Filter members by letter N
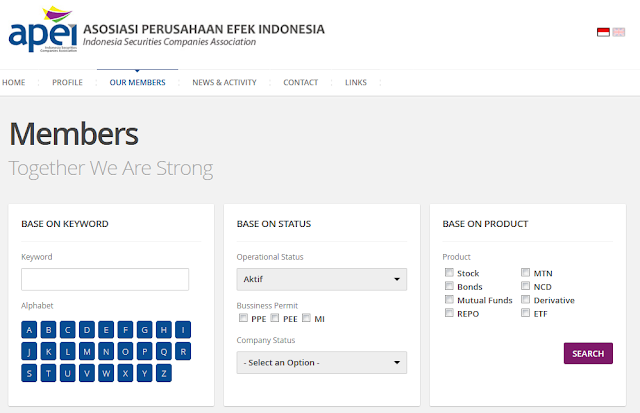The height and width of the screenshot is (413, 640). point(106,351)
